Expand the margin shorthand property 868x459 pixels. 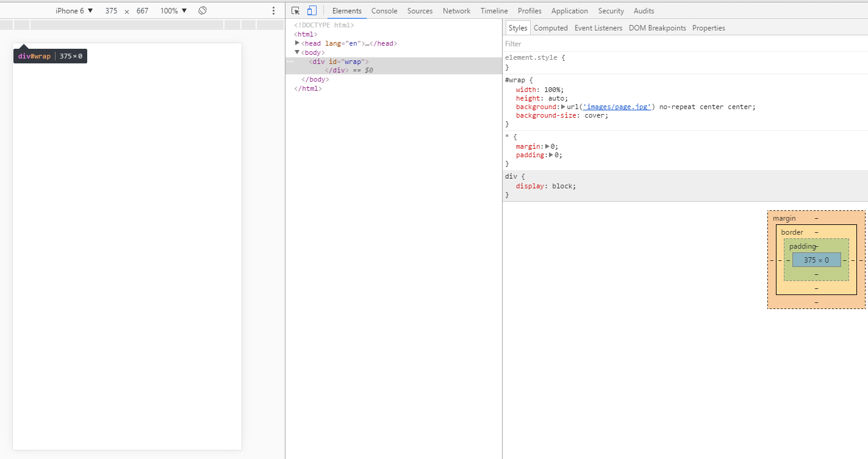pos(547,146)
